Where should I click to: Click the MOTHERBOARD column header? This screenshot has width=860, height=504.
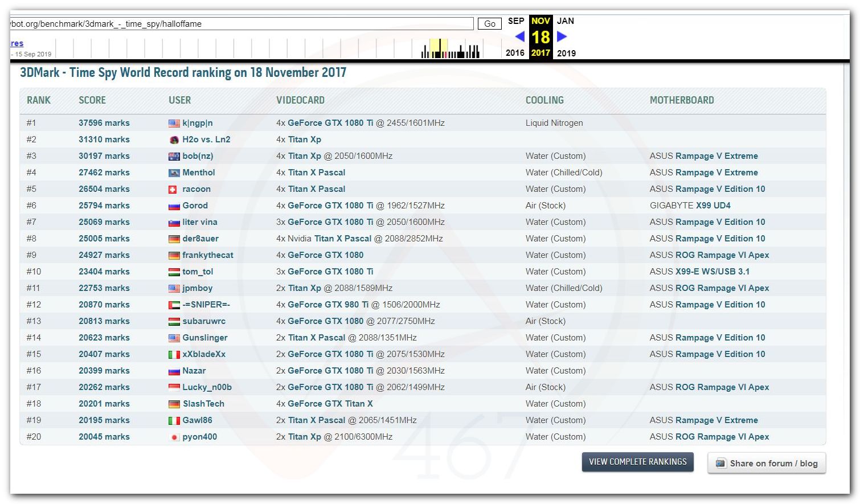(x=682, y=100)
